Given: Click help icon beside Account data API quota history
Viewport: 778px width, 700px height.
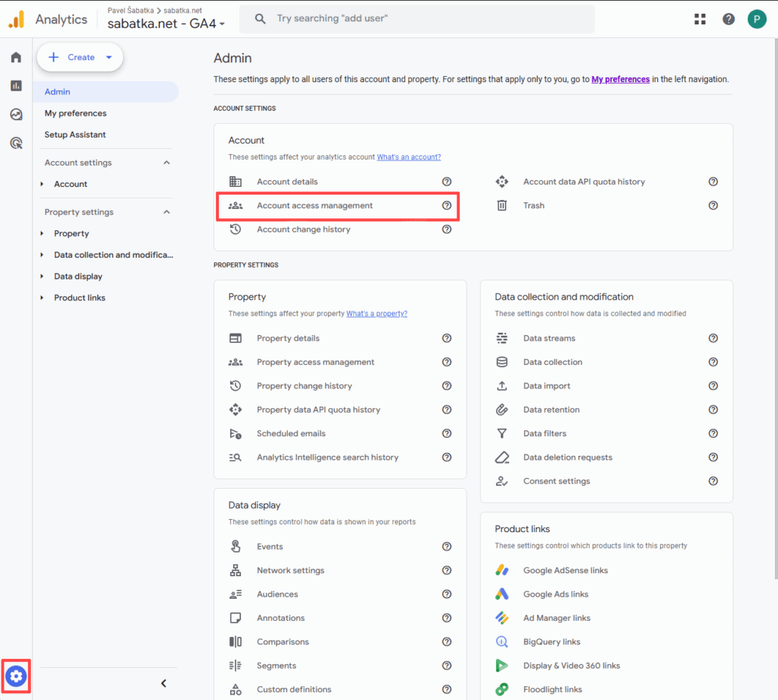Looking at the screenshot, I should 713,182.
